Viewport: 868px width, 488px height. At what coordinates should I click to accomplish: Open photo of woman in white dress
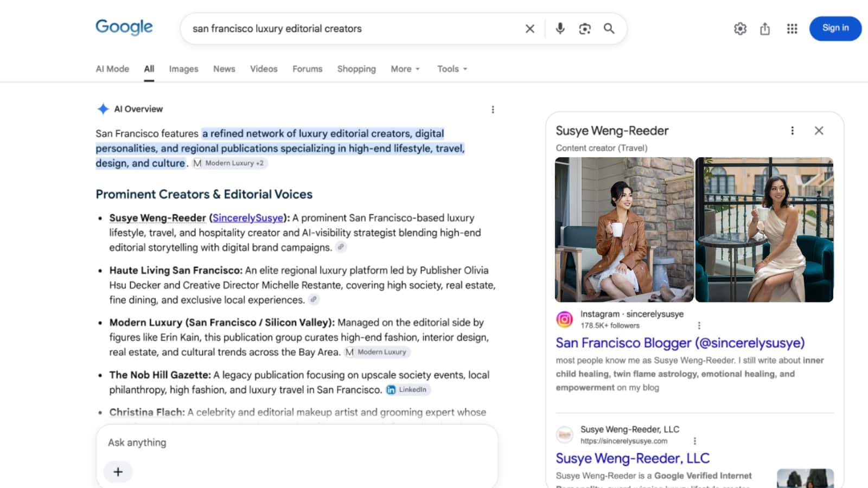point(764,230)
